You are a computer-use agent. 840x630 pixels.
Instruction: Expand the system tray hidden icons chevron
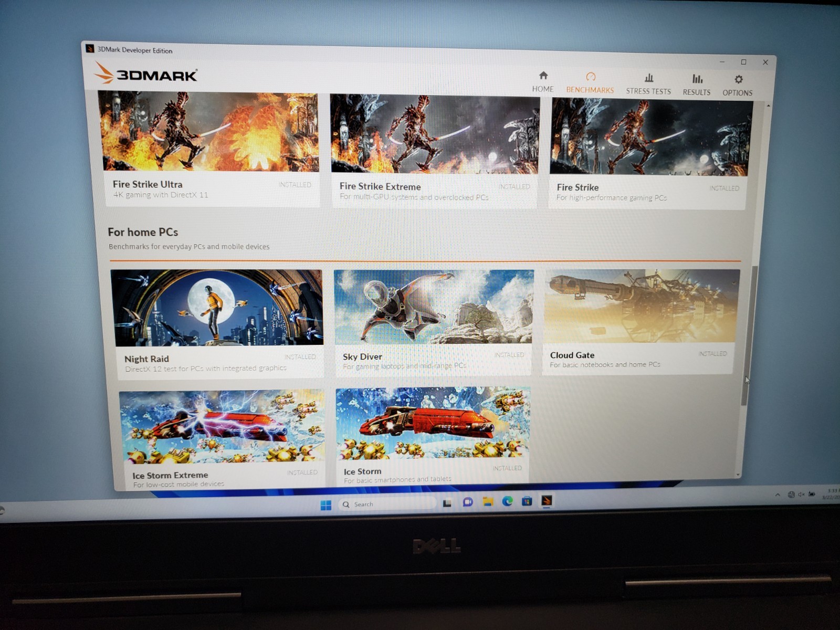[778, 495]
